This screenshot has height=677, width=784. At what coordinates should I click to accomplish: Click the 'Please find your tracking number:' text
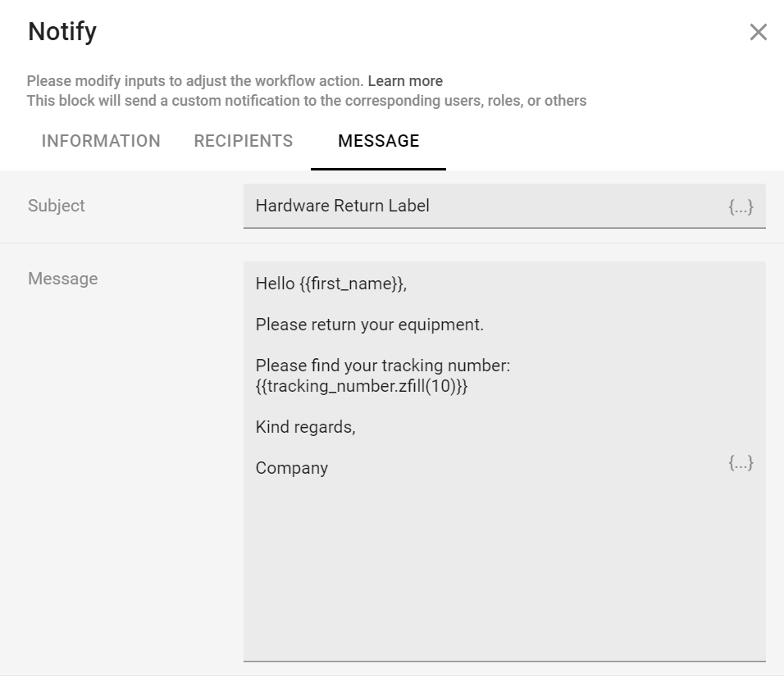pyautogui.click(x=382, y=366)
